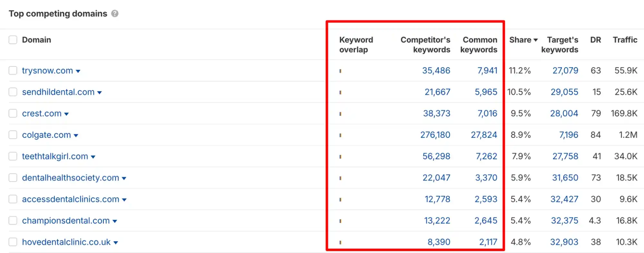
Task: Click the Traffic column header
Action: pos(625,40)
